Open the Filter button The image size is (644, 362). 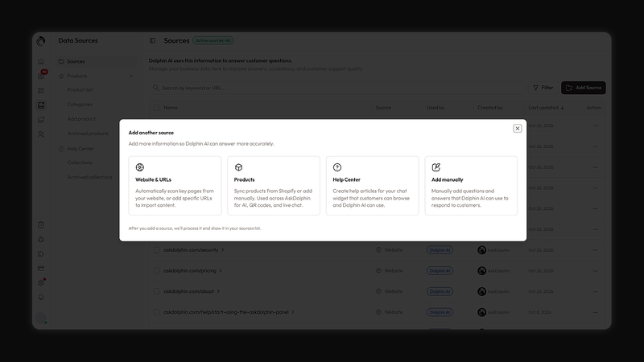pos(543,88)
